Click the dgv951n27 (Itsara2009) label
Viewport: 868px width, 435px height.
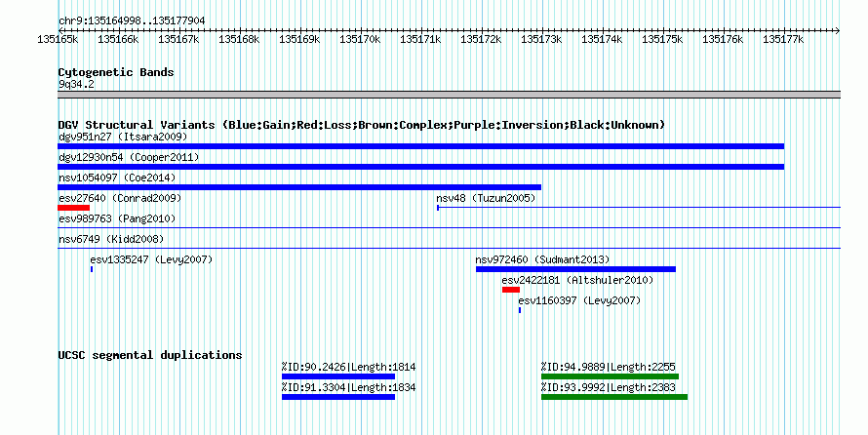[123, 137]
